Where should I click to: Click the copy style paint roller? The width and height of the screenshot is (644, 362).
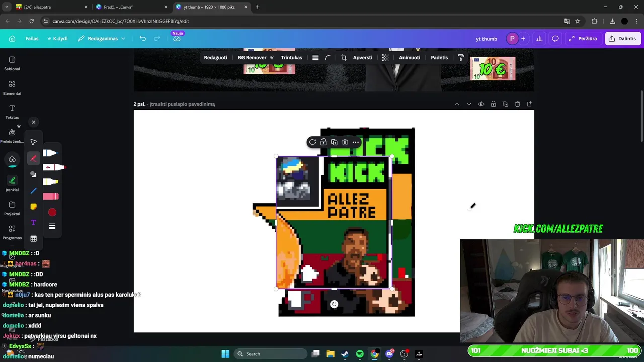pyautogui.click(x=461, y=58)
